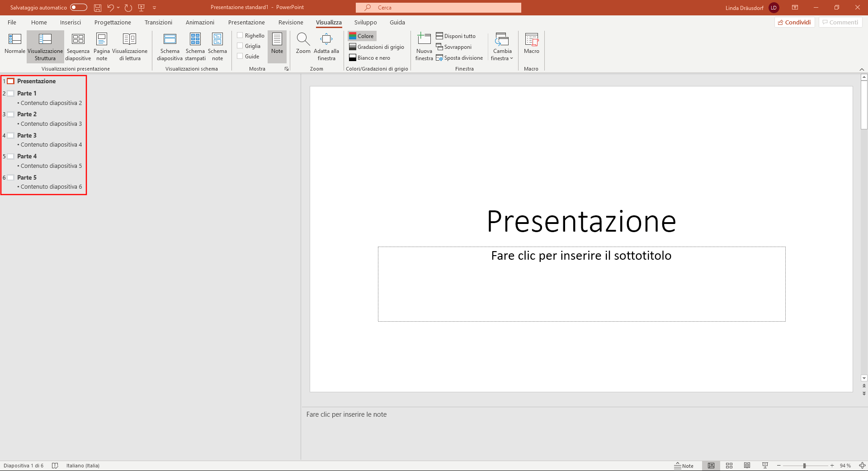Open Sequenza diapositive view
The width and height of the screenshot is (868, 471).
(78, 47)
